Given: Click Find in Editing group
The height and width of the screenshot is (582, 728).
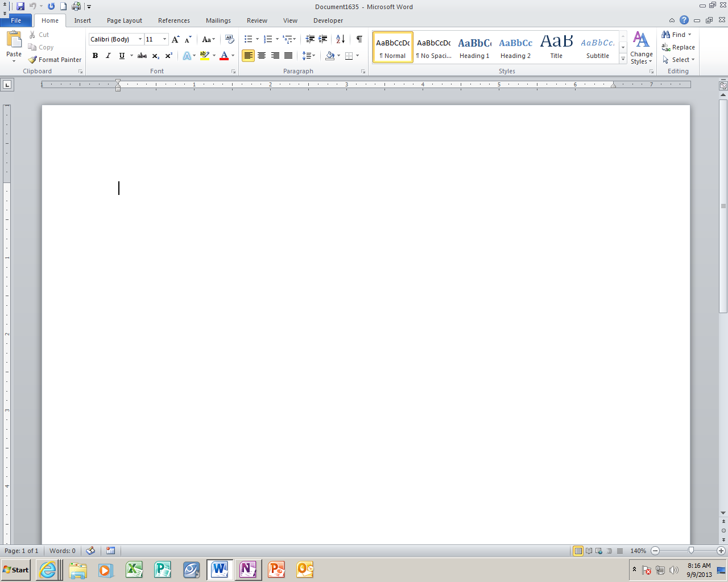Looking at the screenshot, I should click(676, 35).
